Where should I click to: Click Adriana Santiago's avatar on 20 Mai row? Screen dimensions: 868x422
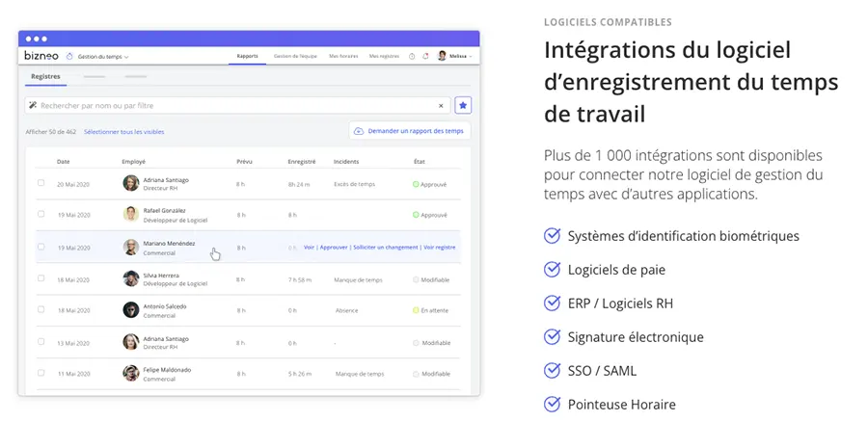130,183
